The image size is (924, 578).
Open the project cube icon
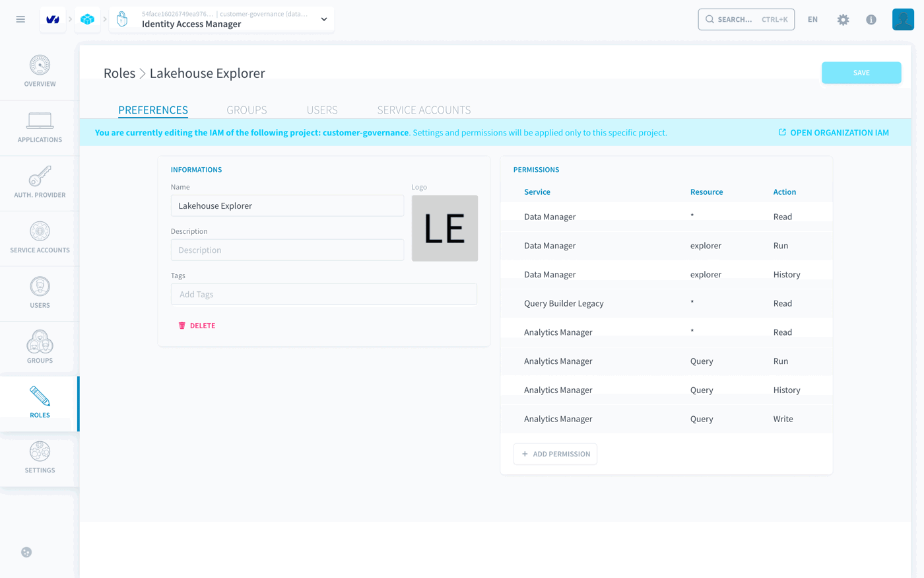(87, 19)
